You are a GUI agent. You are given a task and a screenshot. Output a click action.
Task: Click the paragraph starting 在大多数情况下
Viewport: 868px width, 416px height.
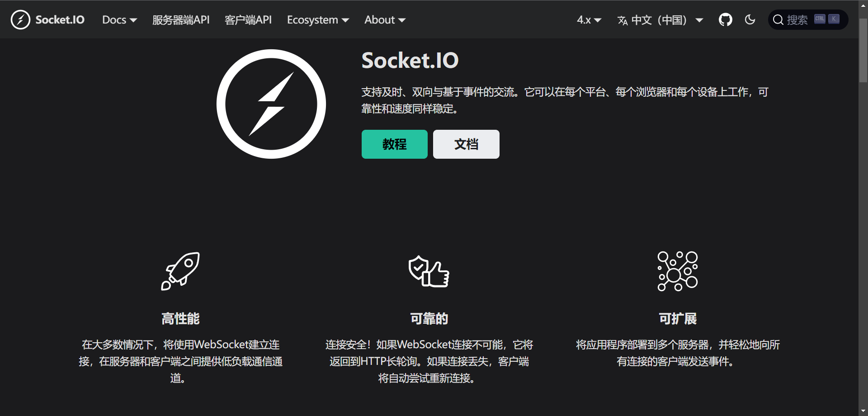[x=180, y=361]
